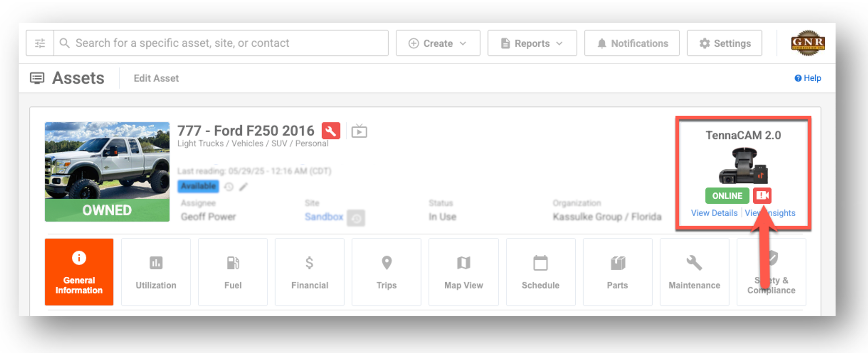Open the Sandbox site link
The image size is (868, 353).
tap(324, 217)
